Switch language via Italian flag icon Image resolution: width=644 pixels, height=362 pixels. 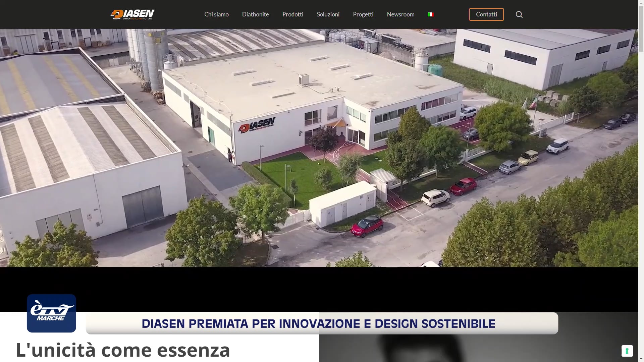tap(431, 14)
